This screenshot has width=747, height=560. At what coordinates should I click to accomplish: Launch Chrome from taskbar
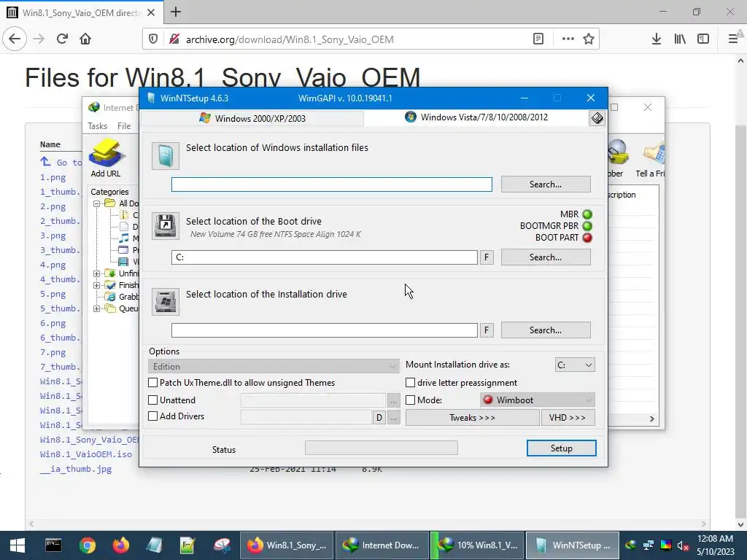click(x=88, y=545)
